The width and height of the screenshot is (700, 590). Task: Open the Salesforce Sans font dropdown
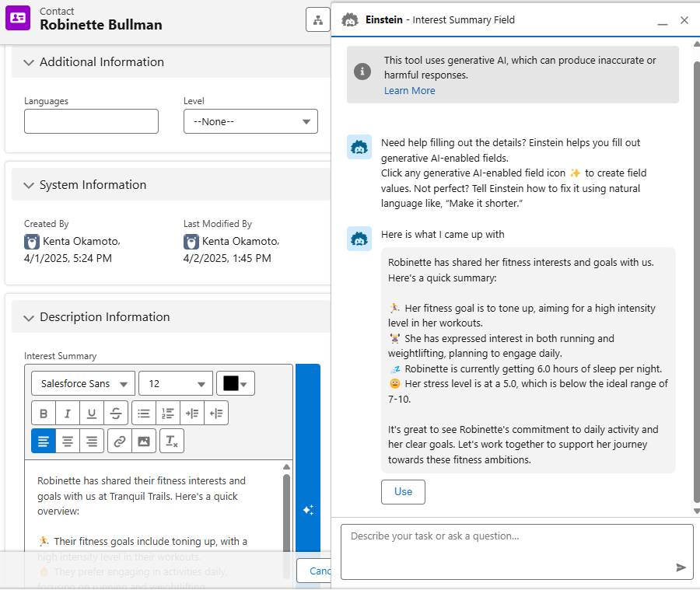click(x=83, y=383)
